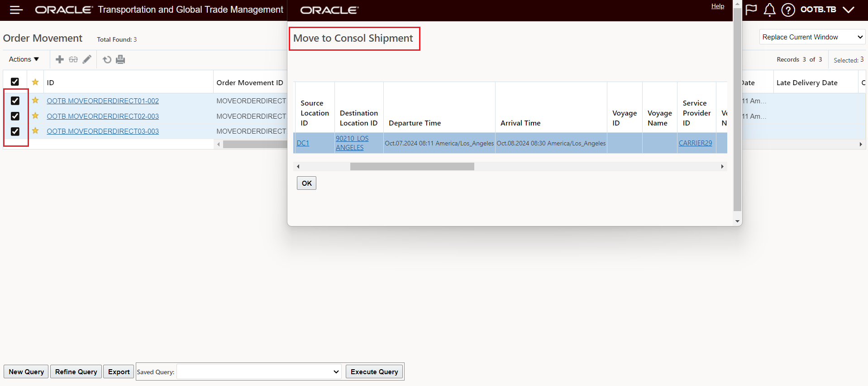
Task: Click Order Movement table scroll right arrow
Action: [861, 144]
